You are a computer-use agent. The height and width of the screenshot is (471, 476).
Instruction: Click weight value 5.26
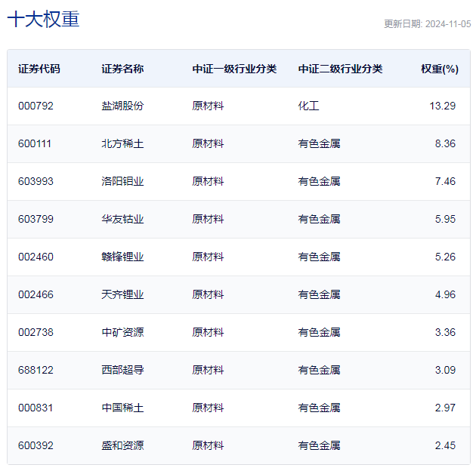point(445,257)
